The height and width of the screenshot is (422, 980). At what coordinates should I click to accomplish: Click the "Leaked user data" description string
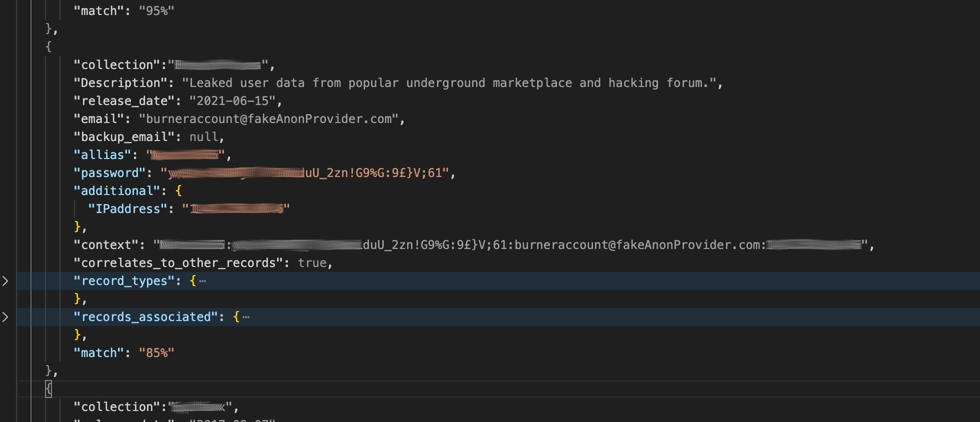pyautogui.click(x=449, y=83)
